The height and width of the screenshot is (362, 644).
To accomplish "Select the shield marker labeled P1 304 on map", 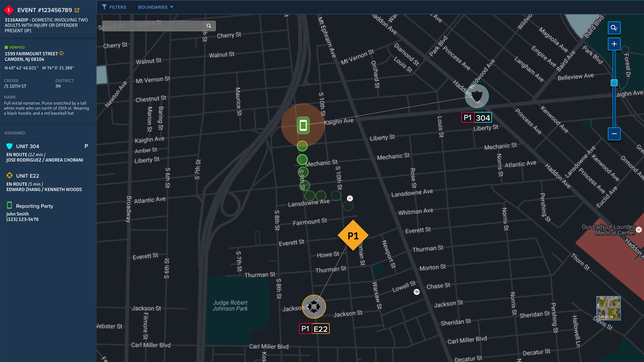I will [x=477, y=96].
